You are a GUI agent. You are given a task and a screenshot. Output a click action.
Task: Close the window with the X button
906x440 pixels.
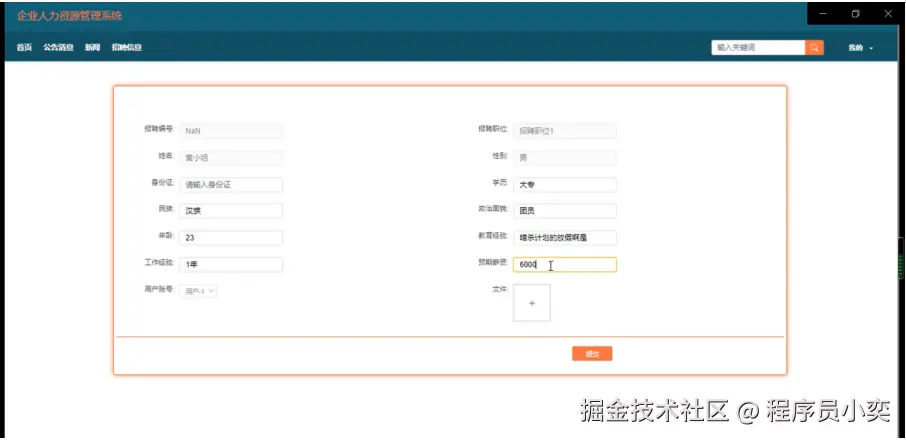pyautogui.click(x=888, y=14)
